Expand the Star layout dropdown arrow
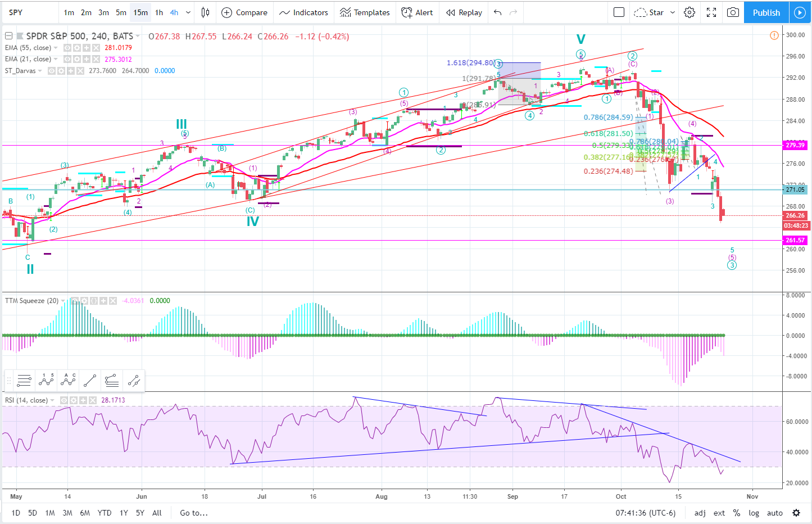 click(x=672, y=12)
